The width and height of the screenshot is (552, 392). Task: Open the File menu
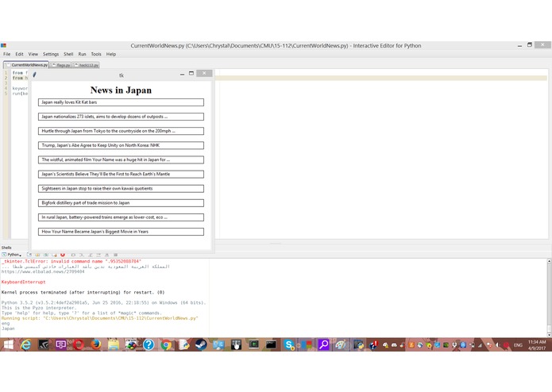pyautogui.click(x=6, y=54)
